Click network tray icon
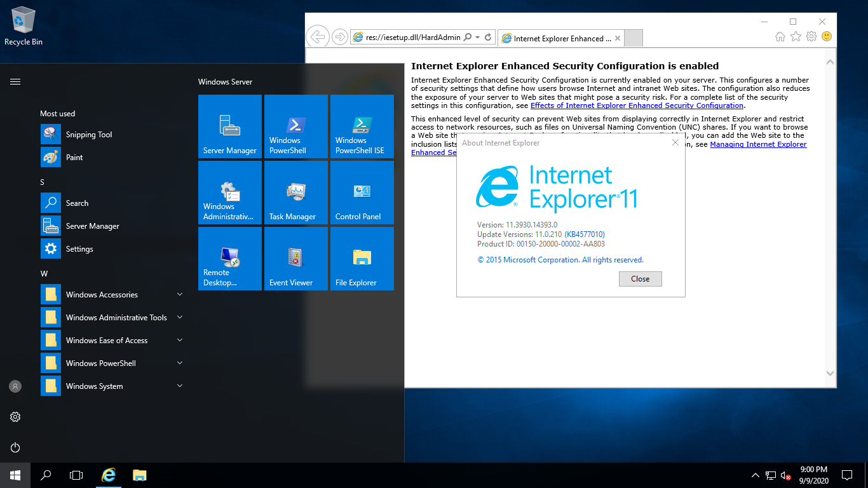The width and height of the screenshot is (868, 488). 771,475
